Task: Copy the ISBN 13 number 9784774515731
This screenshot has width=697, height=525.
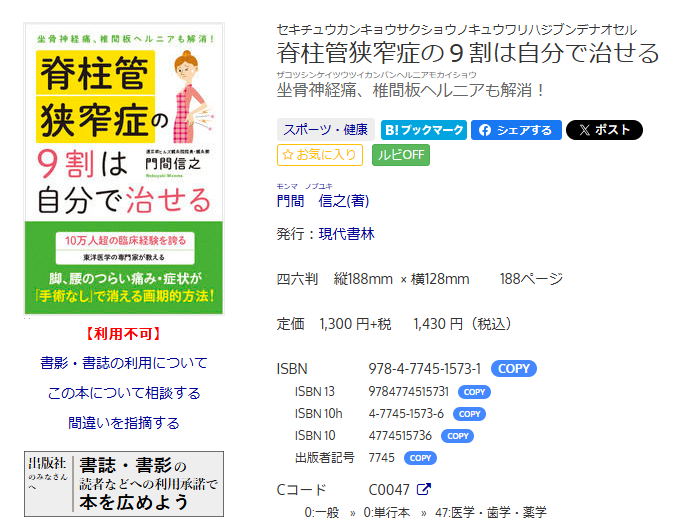Action: [474, 392]
